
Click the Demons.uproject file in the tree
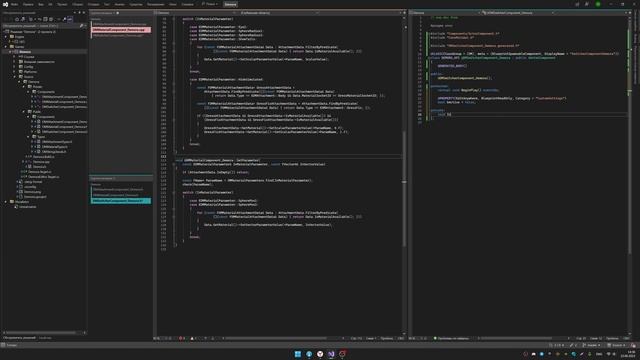click(36, 197)
